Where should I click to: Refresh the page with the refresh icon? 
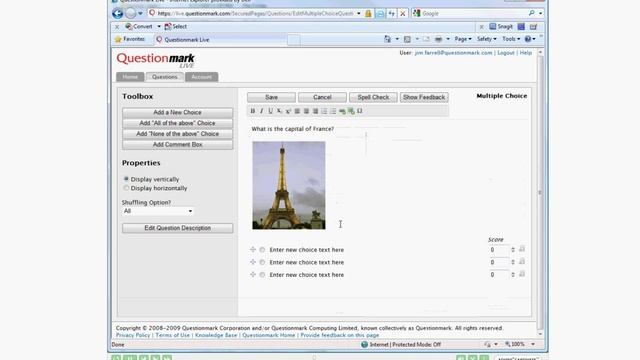391,13
